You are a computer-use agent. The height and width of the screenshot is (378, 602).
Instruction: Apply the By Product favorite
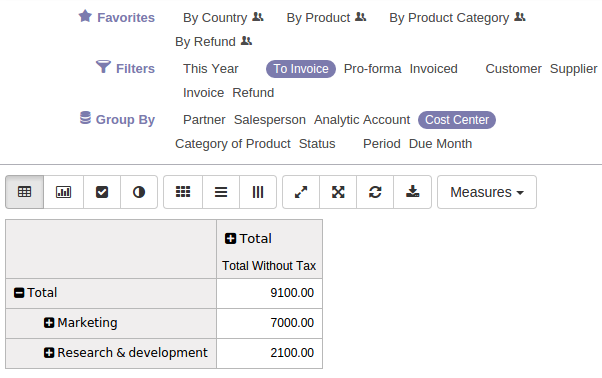[318, 18]
